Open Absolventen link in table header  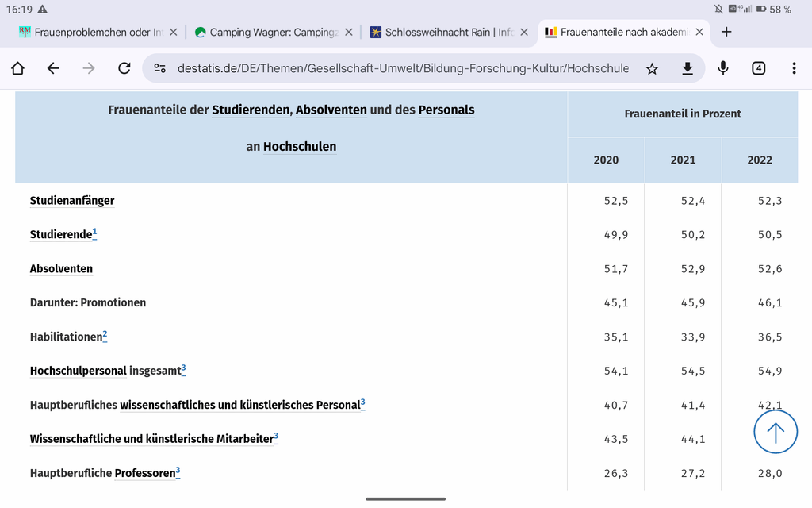[331, 110]
